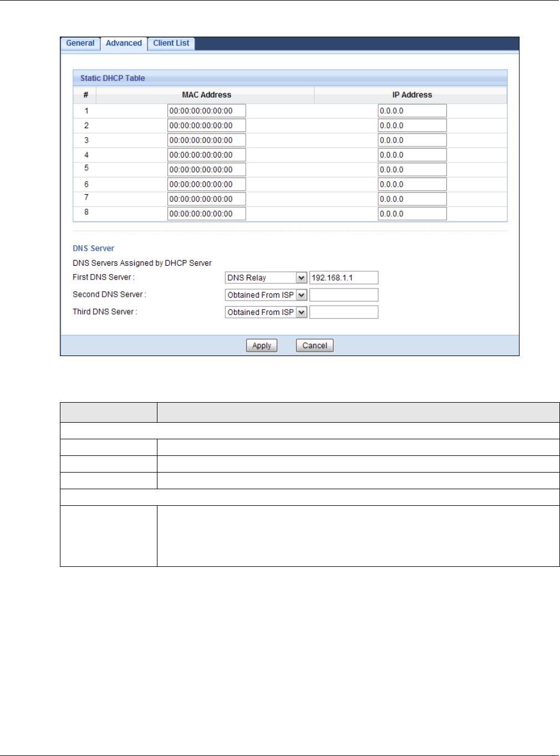Click First DNS Server IP field

pos(344,278)
